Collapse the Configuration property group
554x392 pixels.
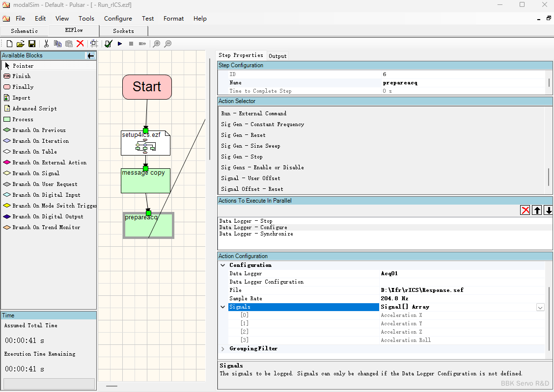coord(223,265)
